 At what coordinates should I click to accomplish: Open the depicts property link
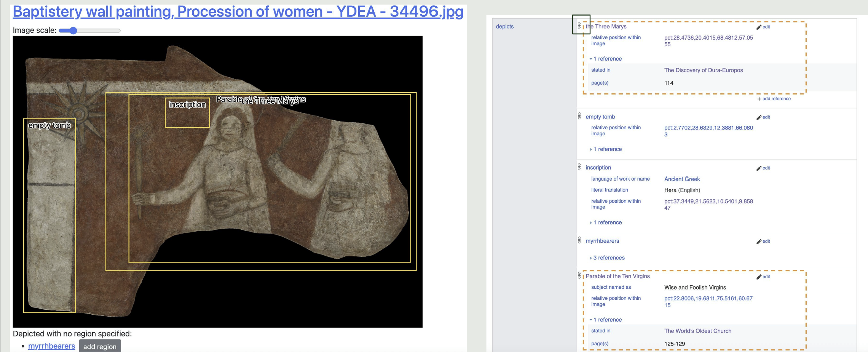(504, 27)
